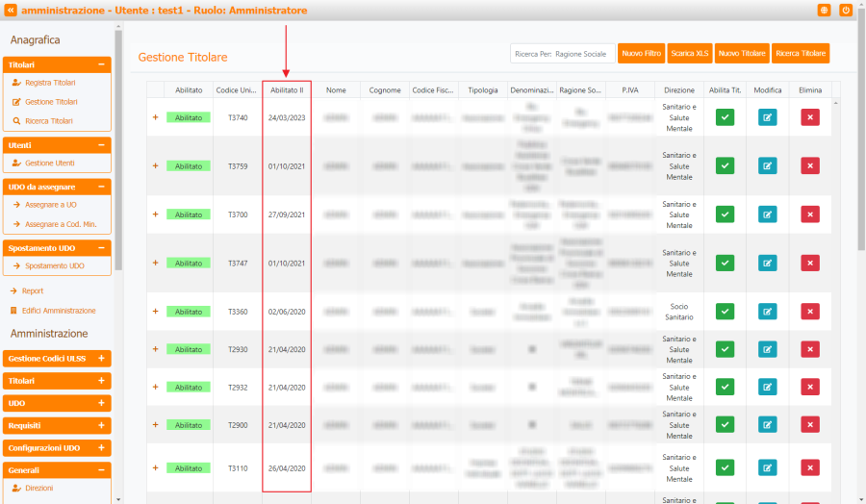
Task: Expand row T3740 with plus sign
Action: pos(155,117)
